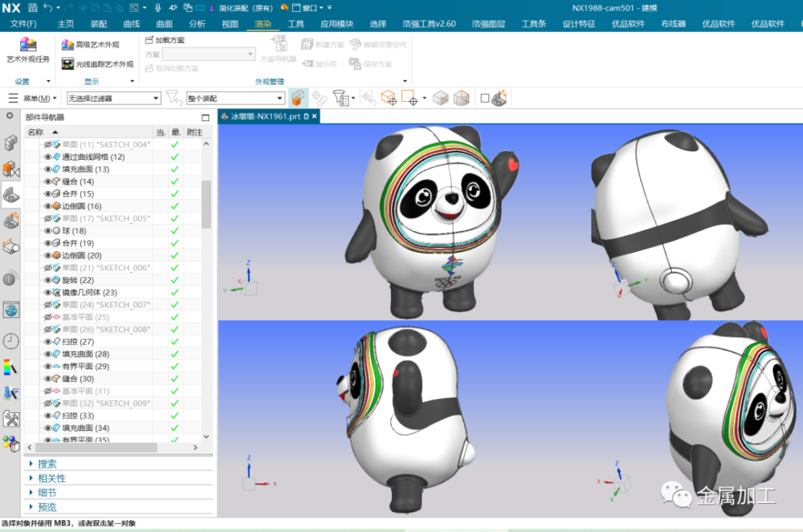
Task: Hide feature 缝合 (14) via eye icon
Action: coord(47,181)
